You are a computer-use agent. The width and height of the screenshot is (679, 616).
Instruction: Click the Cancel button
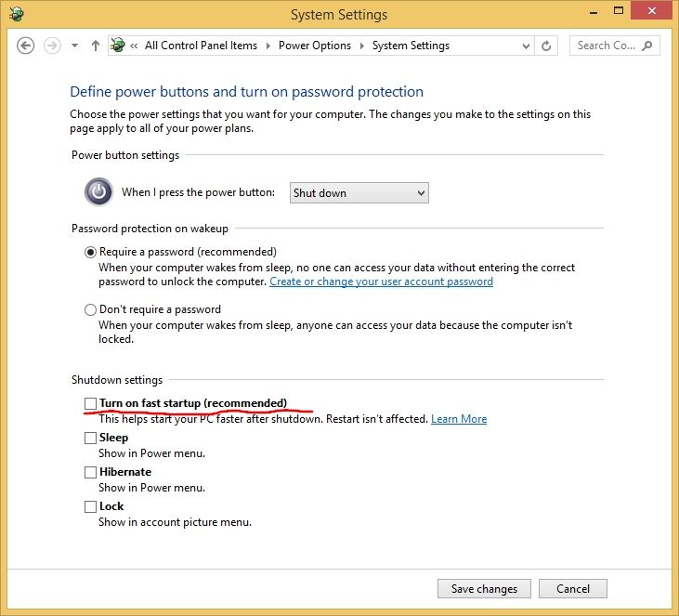(572, 589)
